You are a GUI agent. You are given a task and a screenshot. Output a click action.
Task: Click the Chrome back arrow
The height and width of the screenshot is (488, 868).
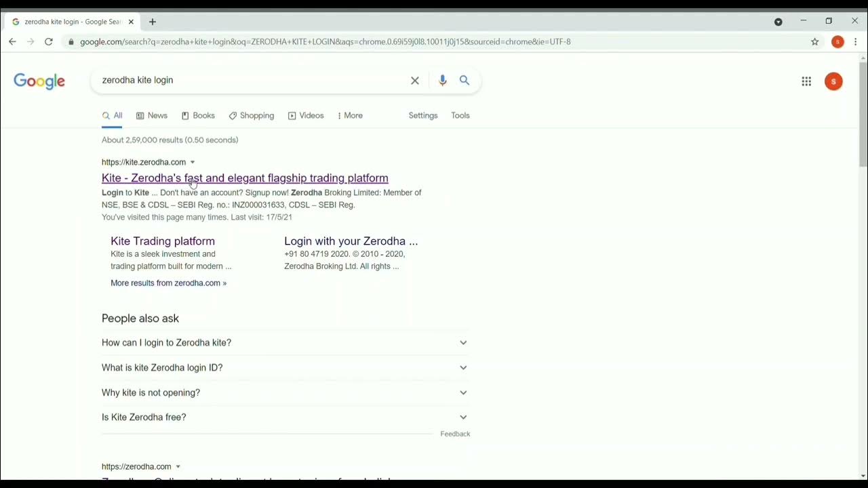[12, 41]
